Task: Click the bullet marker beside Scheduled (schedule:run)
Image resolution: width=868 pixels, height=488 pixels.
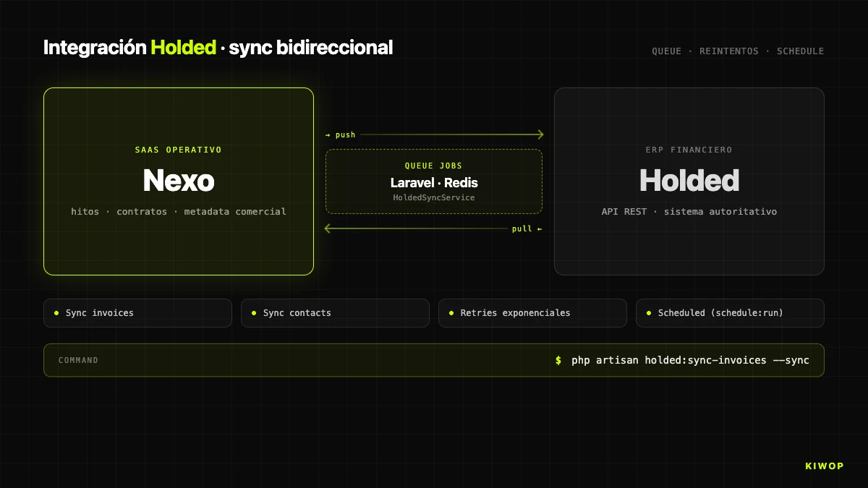Action: click(x=649, y=312)
